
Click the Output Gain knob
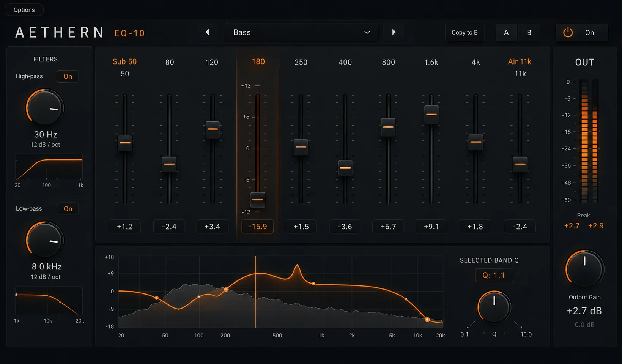584,268
